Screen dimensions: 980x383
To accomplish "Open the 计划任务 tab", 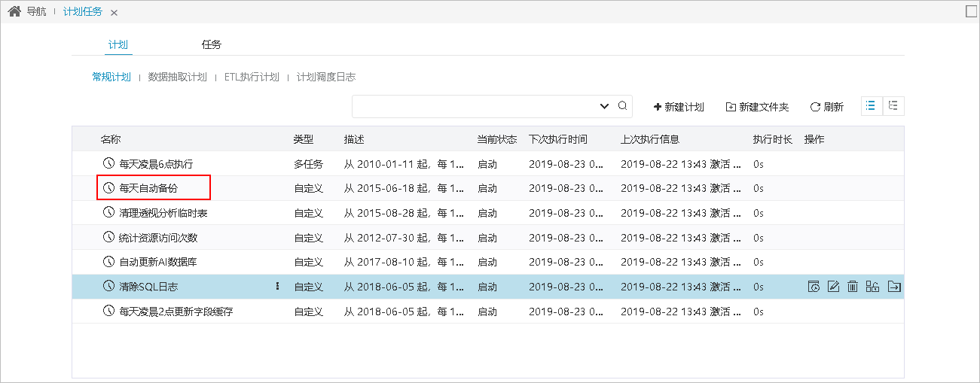I will (83, 12).
